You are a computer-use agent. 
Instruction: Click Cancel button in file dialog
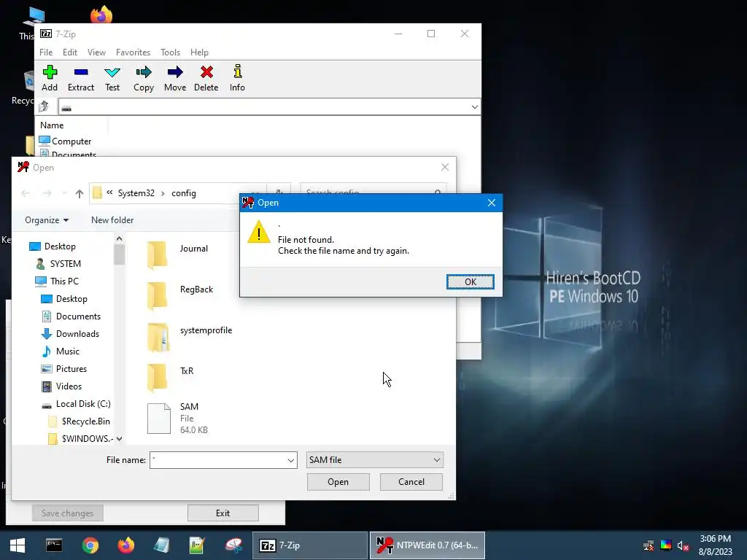pos(411,482)
